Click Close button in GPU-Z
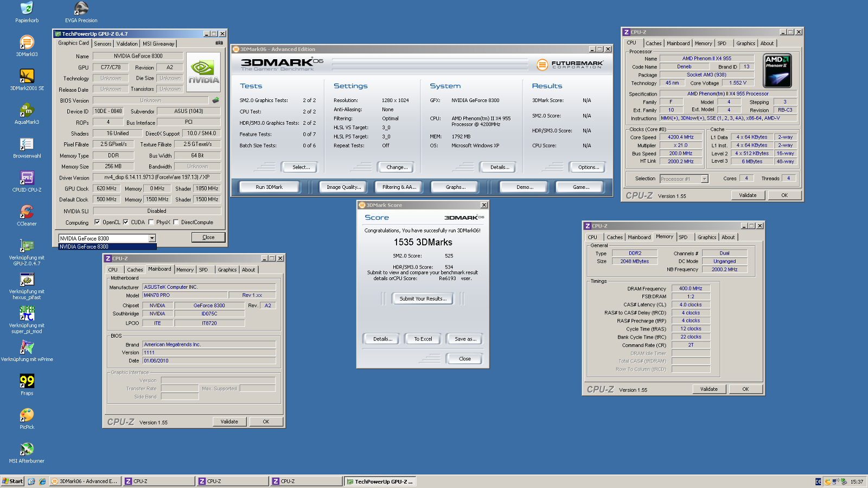Image resolution: width=868 pixels, height=488 pixels. point(208,237)
